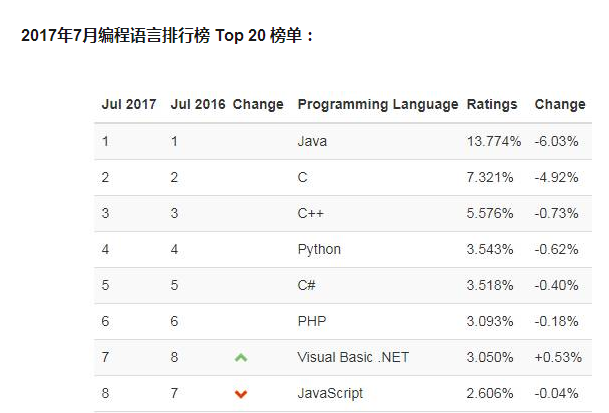Click the Java language cell
The width and height of the screenshot is (609, 413).
click(312, 141)
